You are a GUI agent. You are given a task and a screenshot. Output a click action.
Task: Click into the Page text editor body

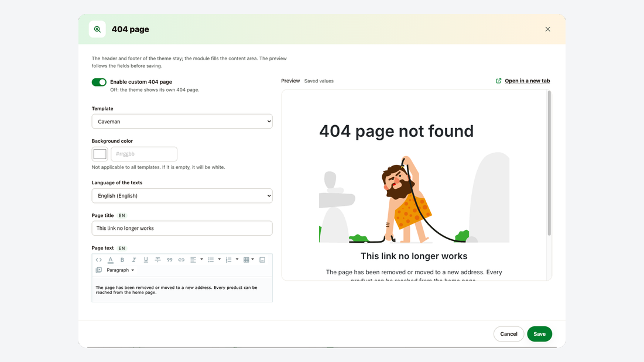(182, 289)
